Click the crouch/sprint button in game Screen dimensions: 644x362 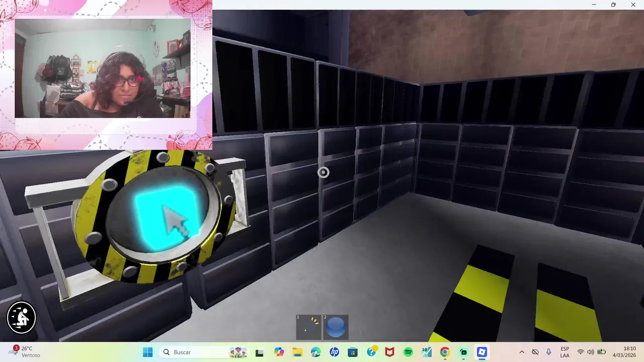[21, 317]
